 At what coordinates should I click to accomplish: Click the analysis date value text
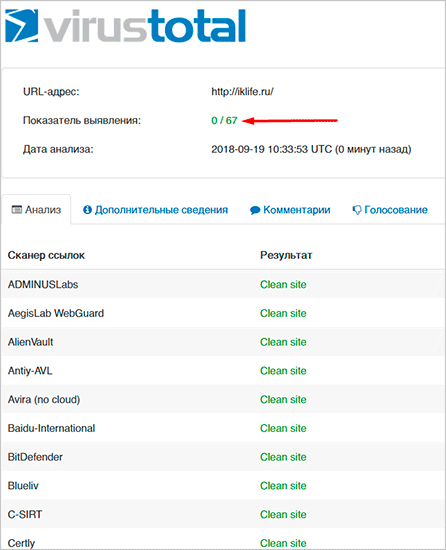311,149
